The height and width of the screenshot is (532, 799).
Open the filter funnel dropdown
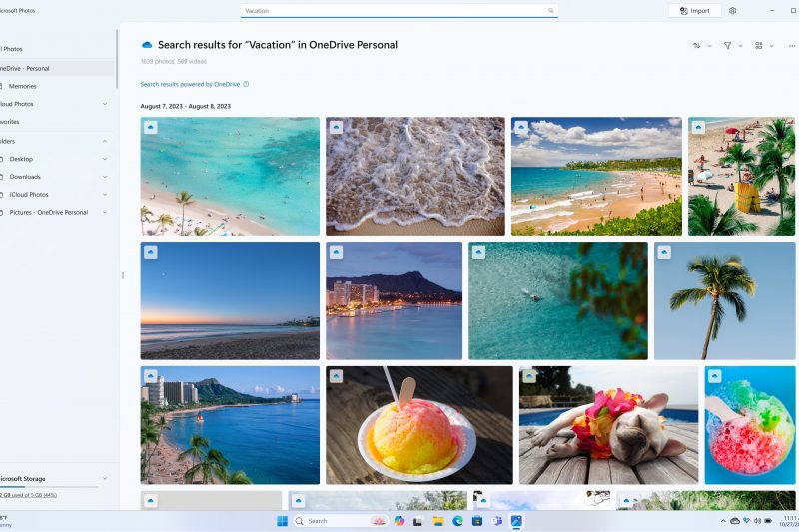click(733, 46)
